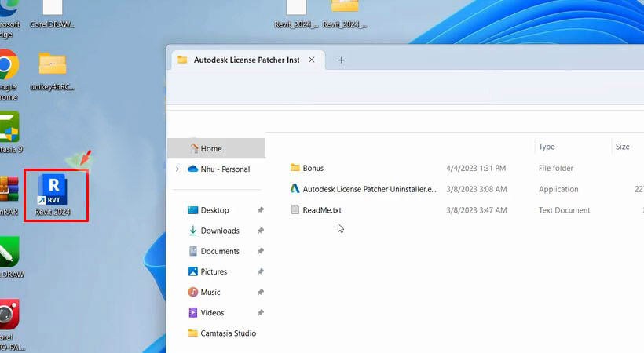Select the WinRAR desktop icon
Screen dimensions: 644x353
tap(9, 189)
